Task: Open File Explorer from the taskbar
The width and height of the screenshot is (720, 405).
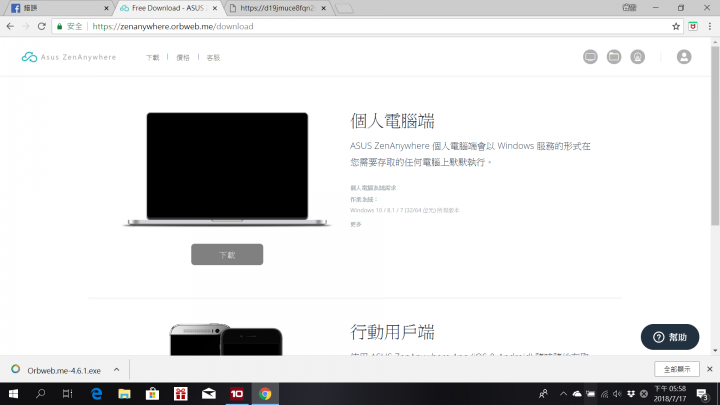Action: point(124,394)
